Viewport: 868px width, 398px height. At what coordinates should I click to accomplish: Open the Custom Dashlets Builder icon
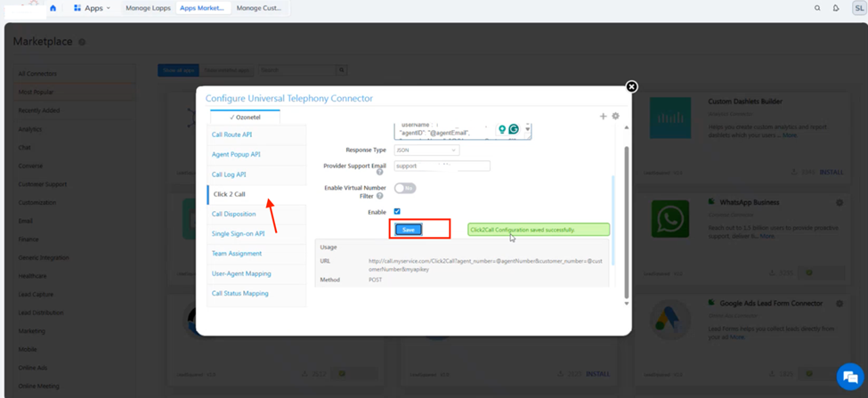(x=670, y=118)
